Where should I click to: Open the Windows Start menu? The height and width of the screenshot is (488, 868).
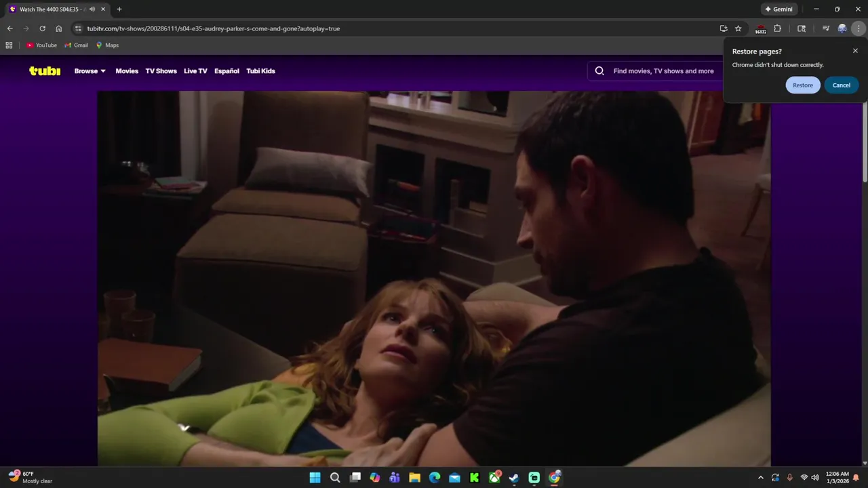click(315, 478)
